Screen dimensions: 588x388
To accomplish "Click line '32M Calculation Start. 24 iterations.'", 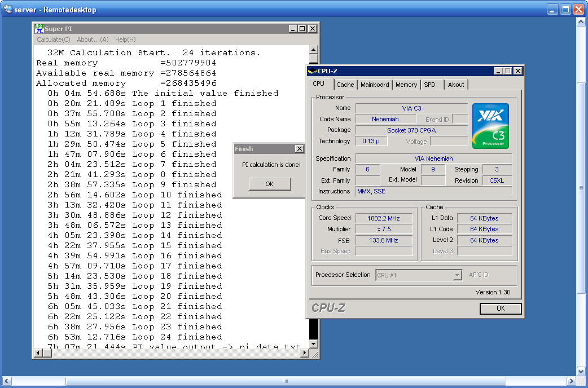I will (154, 53).
